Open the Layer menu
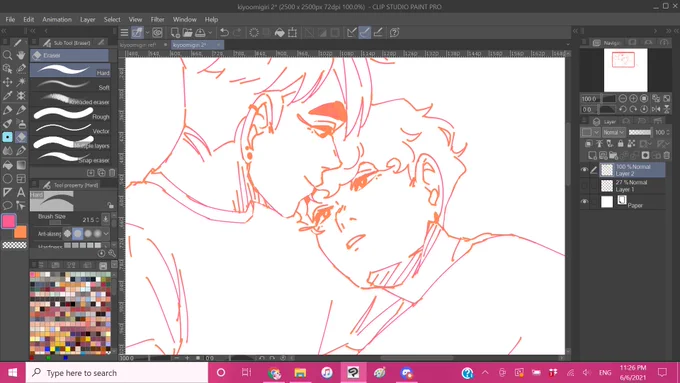The image size is (680, 383). 88,20
